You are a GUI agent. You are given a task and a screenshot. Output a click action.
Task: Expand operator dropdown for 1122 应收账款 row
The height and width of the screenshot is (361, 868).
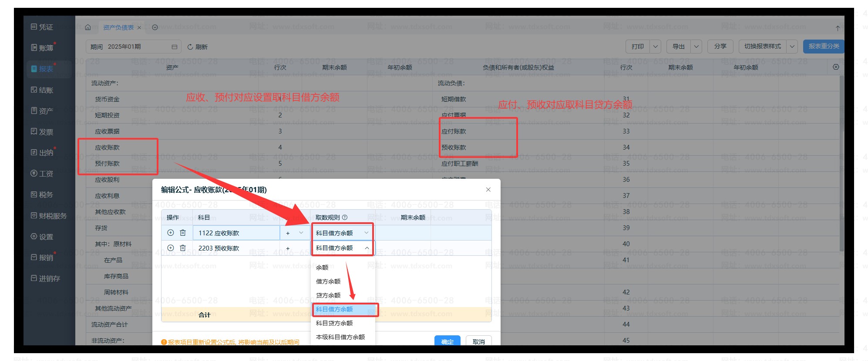coord(301,233)
